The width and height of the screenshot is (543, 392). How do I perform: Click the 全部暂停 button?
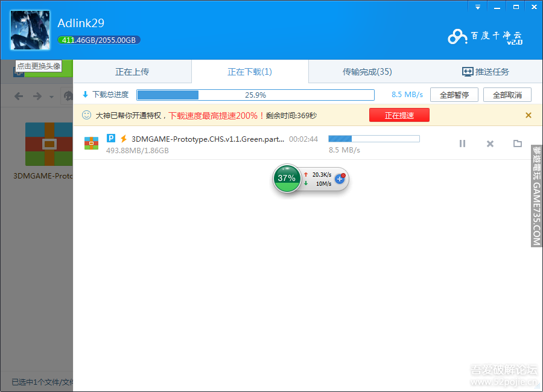point(454,95)
